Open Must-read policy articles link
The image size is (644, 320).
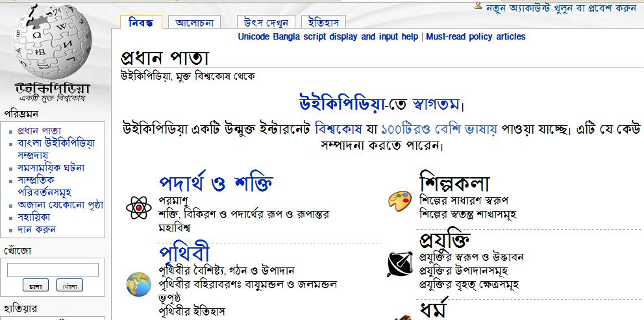pyautogui.click(x=476, y=36)
